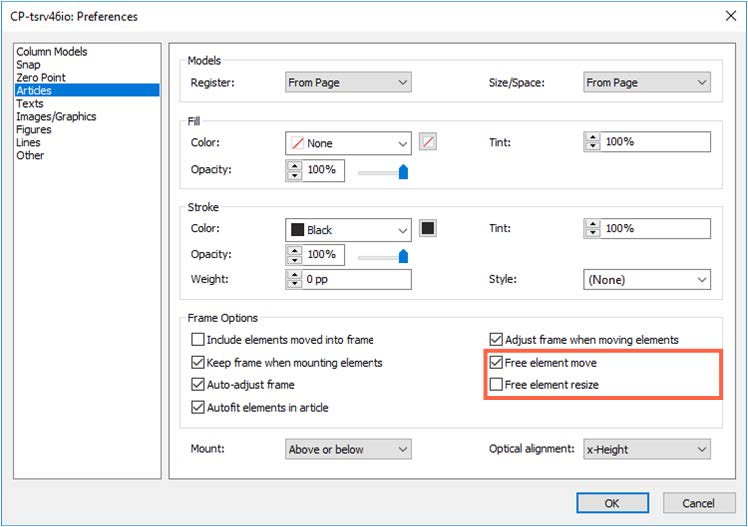Screen dimensions: 748x527
Task: Disable Auto-adjust frame checkbox
Action: coord(198,385)
